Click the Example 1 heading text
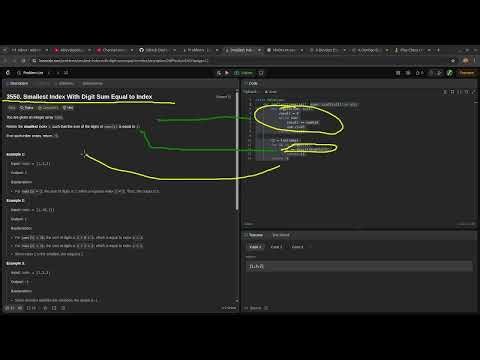 (15, 154)
